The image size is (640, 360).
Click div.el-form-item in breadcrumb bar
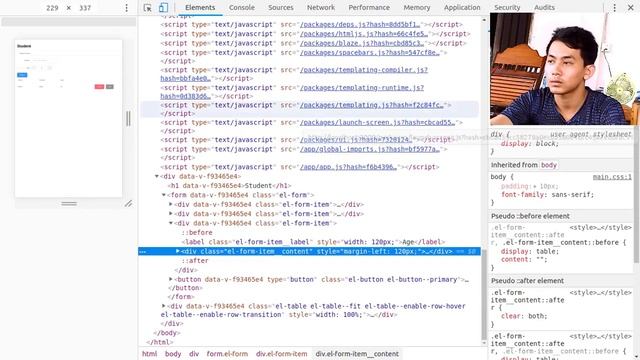[281, 354]
